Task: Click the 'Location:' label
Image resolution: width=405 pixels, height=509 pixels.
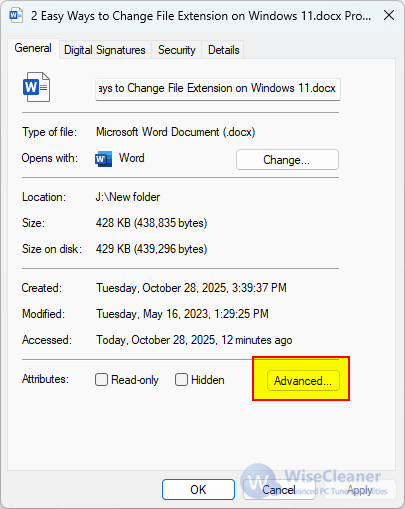Action: click(x=44, y=197)
